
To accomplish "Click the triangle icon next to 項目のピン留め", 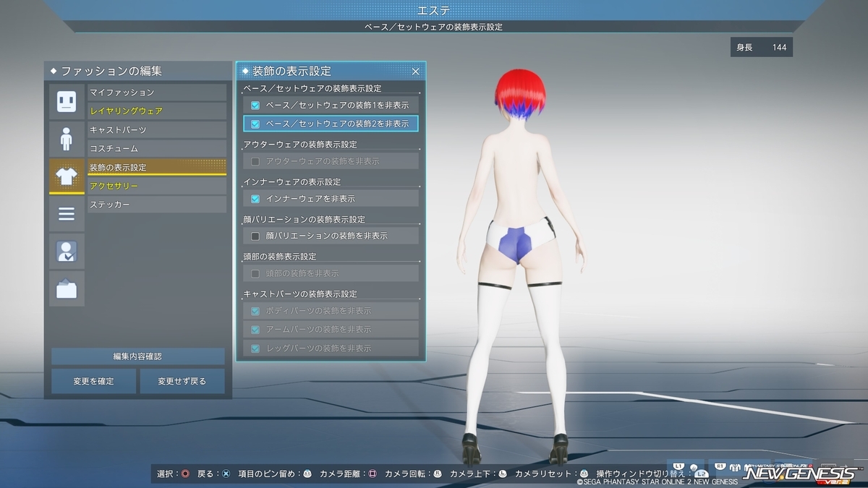I will pos(307,474).
